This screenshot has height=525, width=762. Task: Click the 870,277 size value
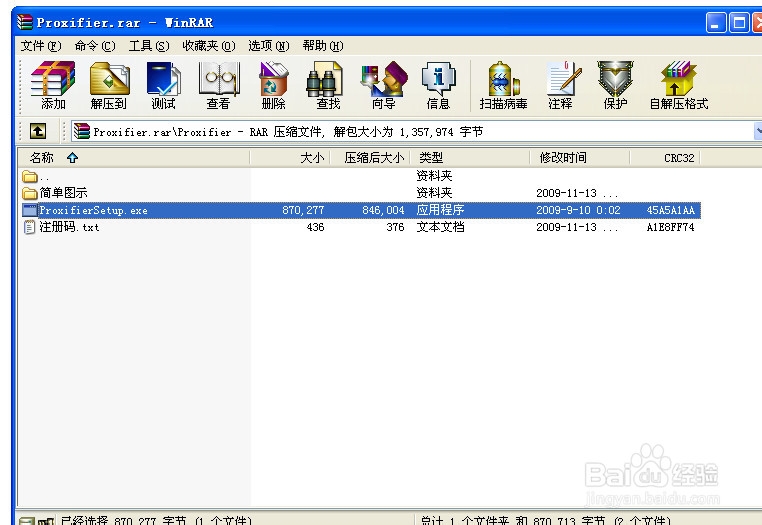tap(303, 210)
